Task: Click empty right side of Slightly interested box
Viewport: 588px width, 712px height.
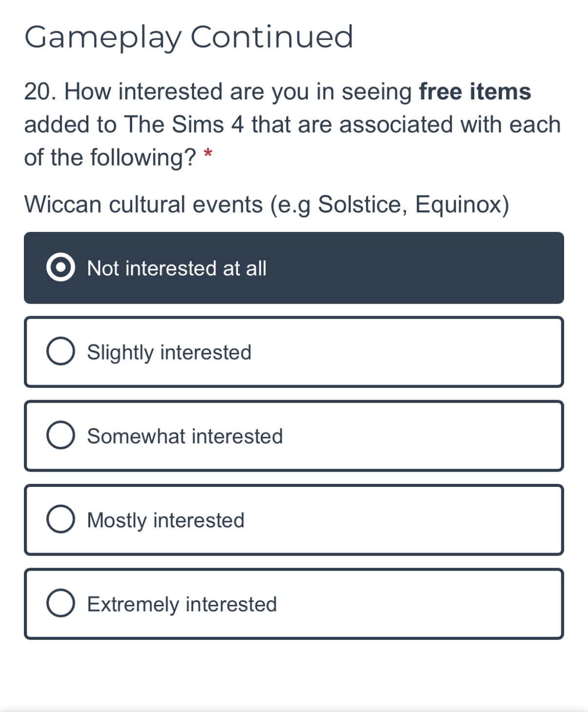Action: [414, 352]
